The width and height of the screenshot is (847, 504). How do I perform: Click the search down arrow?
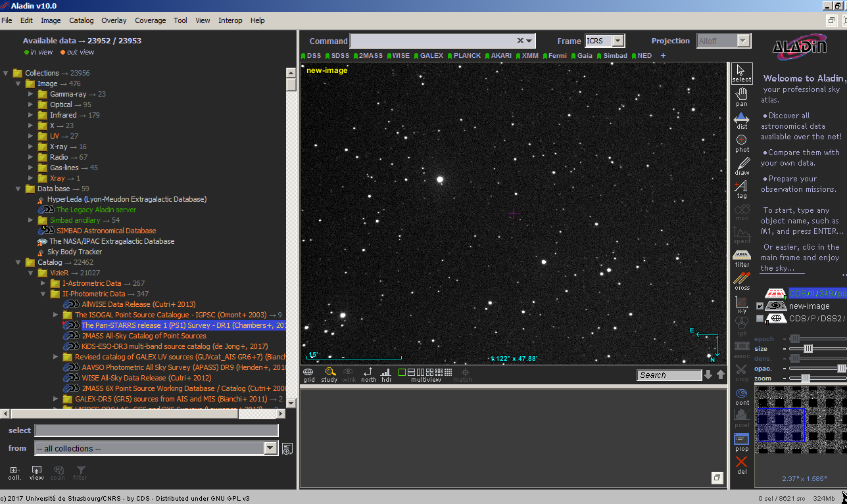click(708, 375)
